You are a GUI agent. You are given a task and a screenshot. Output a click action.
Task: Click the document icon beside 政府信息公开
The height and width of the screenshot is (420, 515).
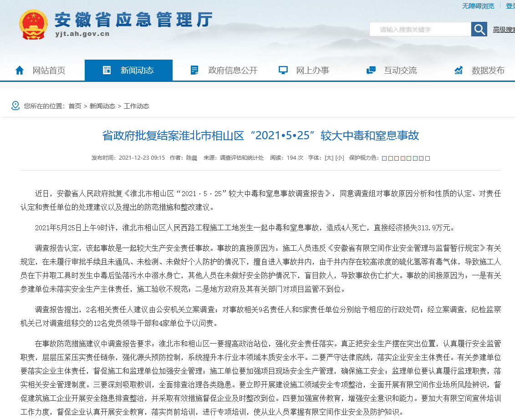tap(194, 71)
